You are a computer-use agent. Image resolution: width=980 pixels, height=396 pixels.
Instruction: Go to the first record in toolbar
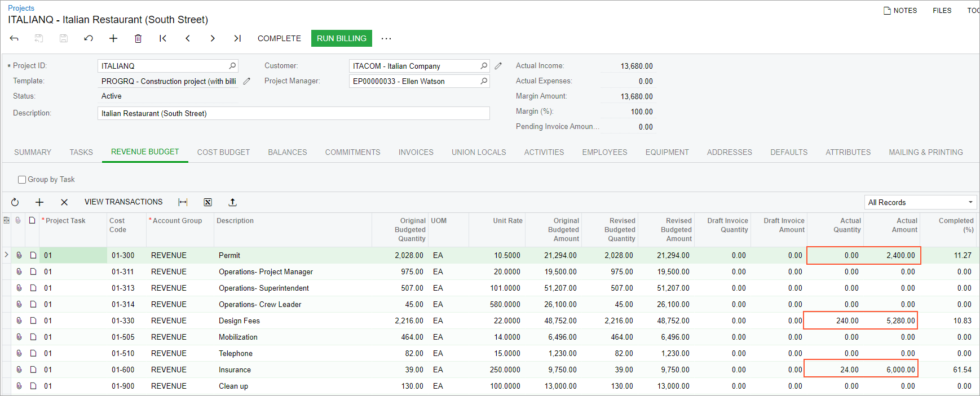click(x=163, y=38)
